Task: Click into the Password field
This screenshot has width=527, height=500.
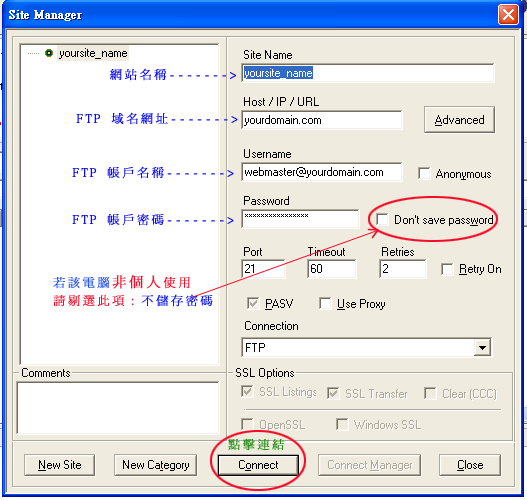Action: click(x=300, y=219)
